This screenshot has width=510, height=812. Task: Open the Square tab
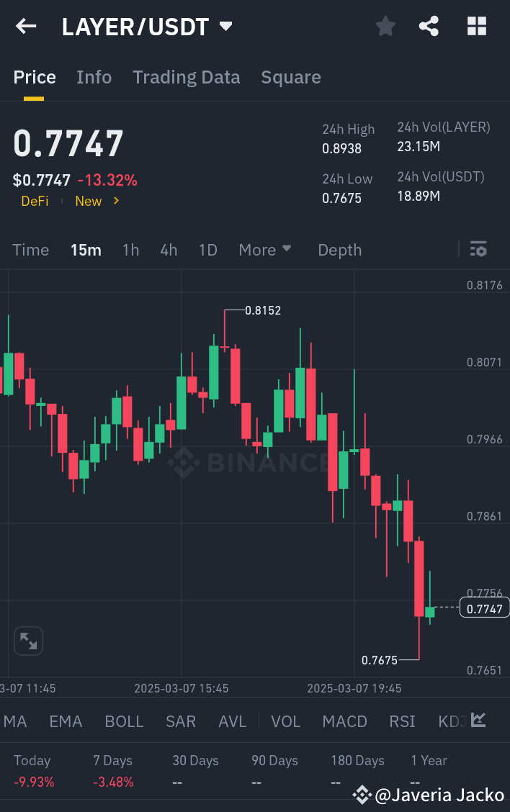[x=291, y=77]
